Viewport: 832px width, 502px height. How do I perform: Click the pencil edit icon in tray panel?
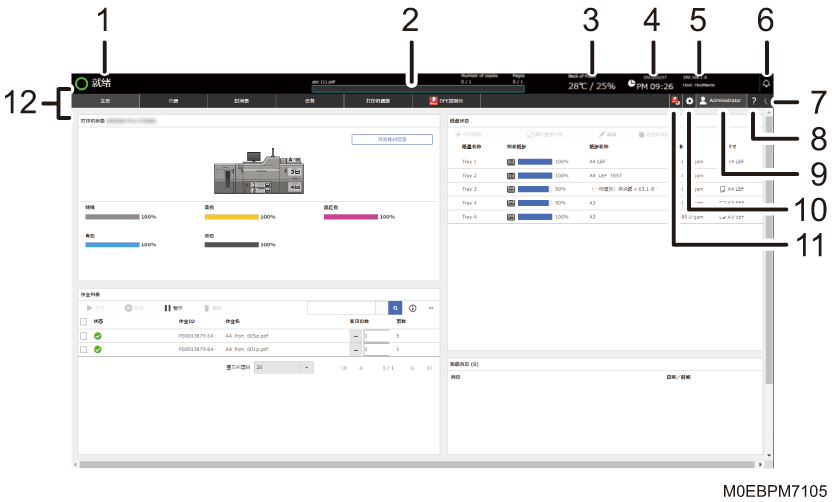point(602,134)
